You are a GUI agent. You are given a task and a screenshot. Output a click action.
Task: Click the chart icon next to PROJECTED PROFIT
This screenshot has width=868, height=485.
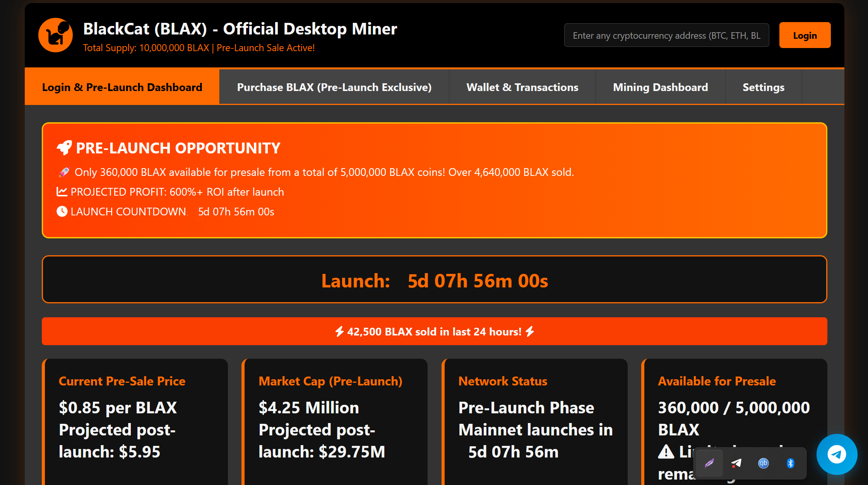click(x=62, y=191)
